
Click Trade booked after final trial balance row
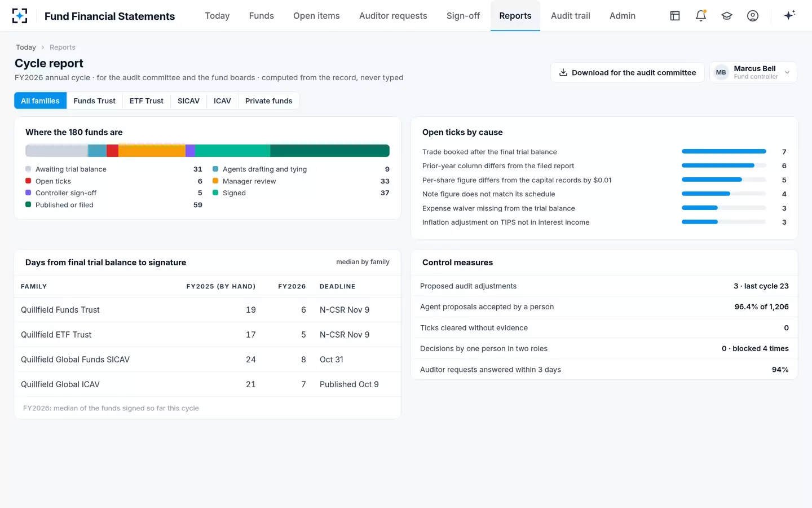[x=604, y=152]
